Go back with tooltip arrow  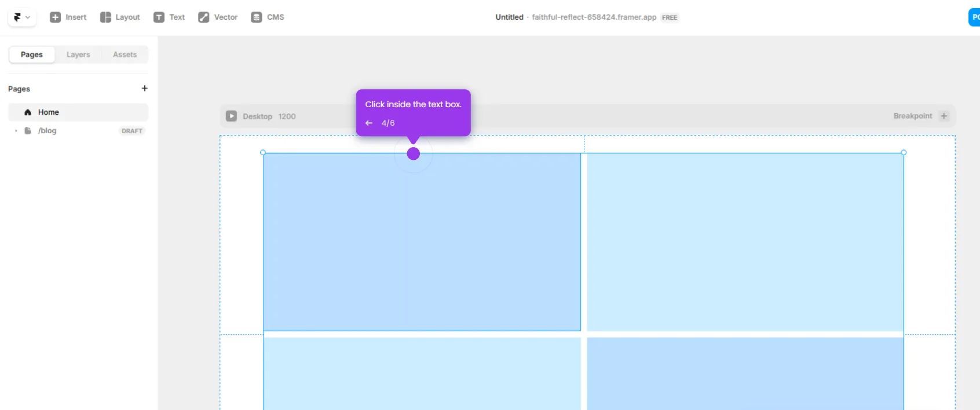coord(369,123)
